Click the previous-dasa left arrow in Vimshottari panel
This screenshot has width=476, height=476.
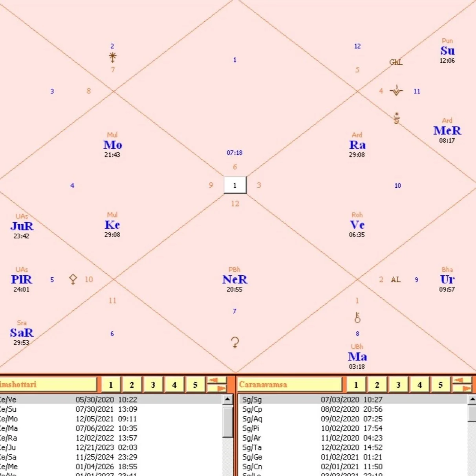(217, 380)
